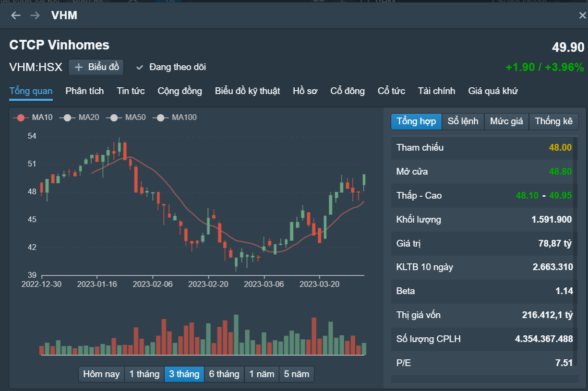Image resolution: width=588 pixels, height=391 pixels.
Task: Select the Sổ lệnh panel tab
Action: click(x=463, y=121)
